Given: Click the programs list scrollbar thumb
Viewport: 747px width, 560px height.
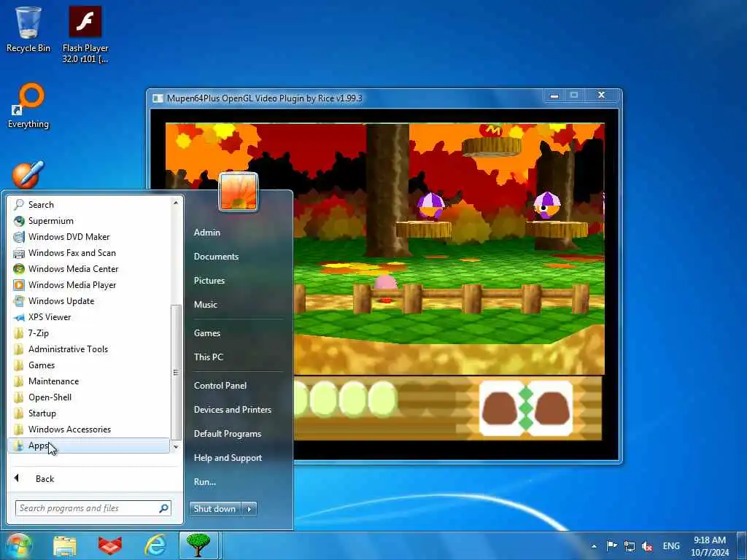Looking at the screenshot, I should 176,373.
